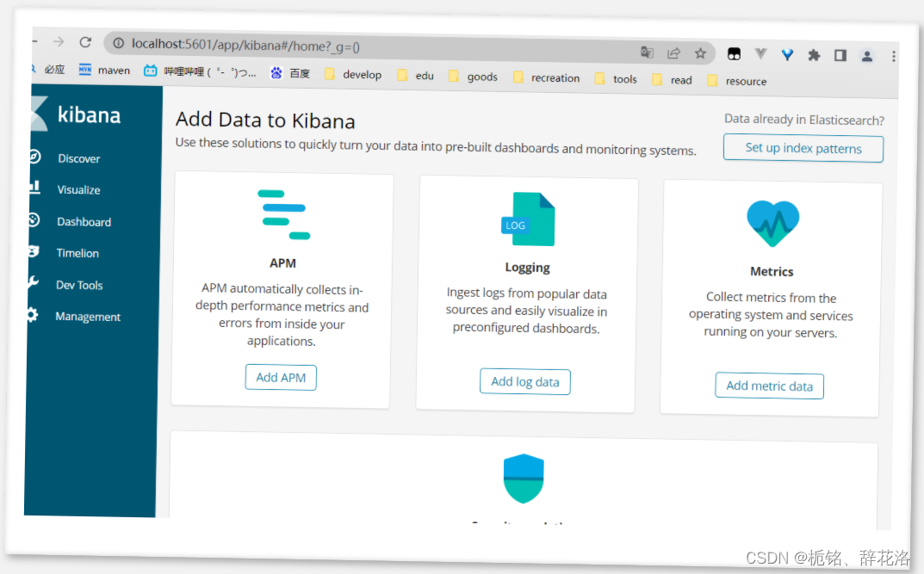Open the resource bookmarks folder

coord(737,81)
